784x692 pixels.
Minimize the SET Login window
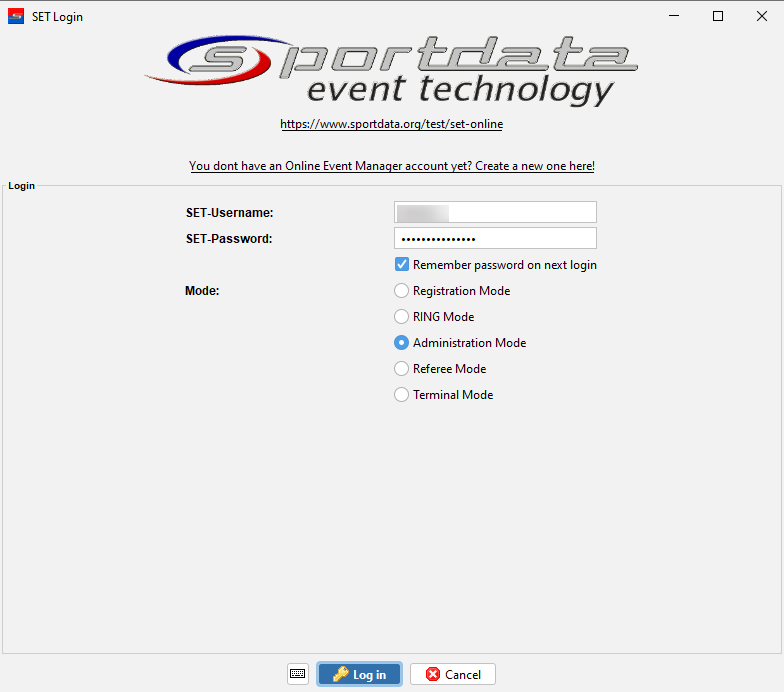[x=674, y=16]
